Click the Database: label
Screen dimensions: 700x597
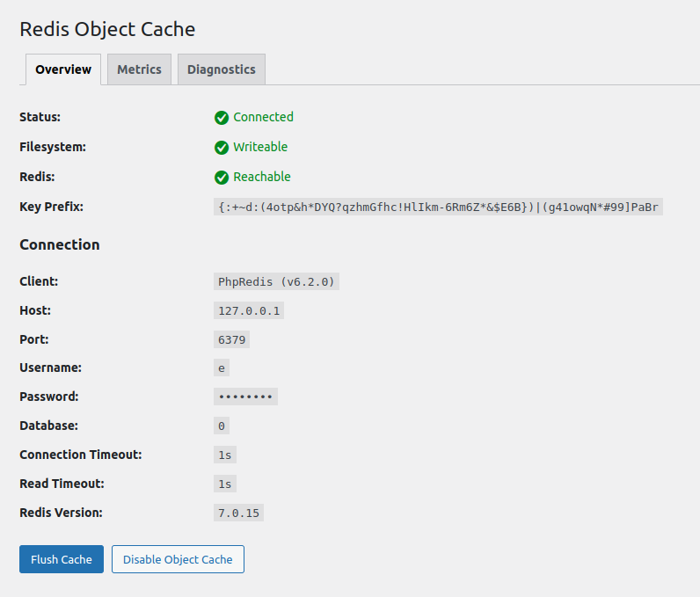click(x=48, y=426)
